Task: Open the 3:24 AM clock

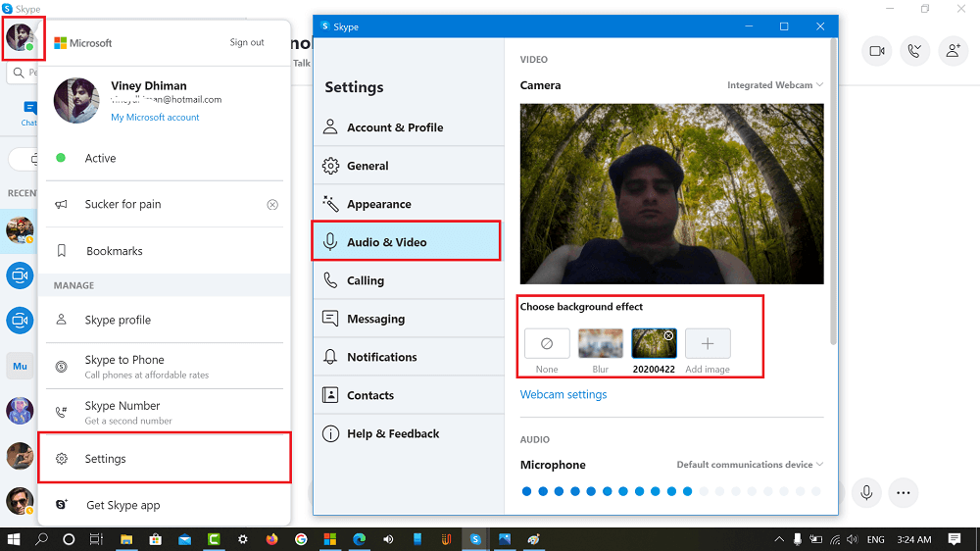Action: pos(913,539)
